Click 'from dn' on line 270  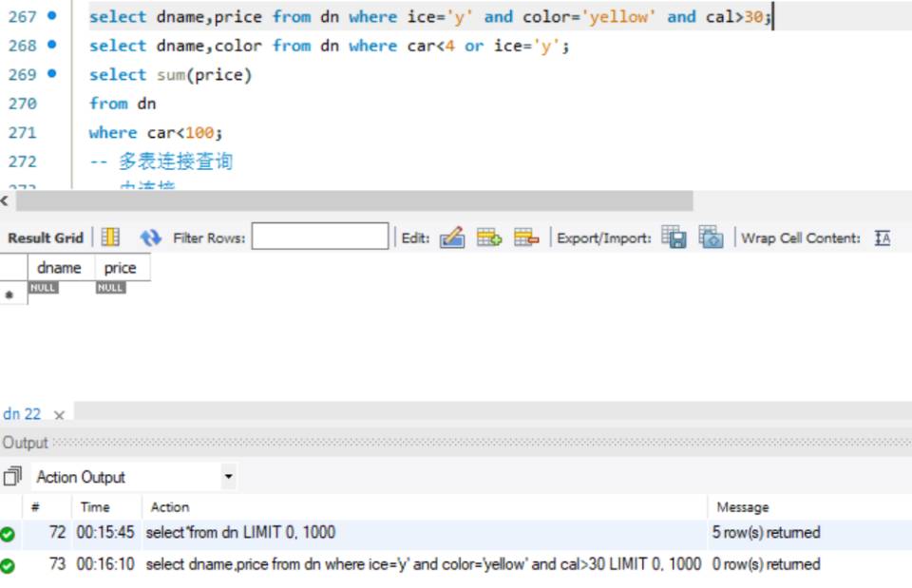[x=123, y=104]
